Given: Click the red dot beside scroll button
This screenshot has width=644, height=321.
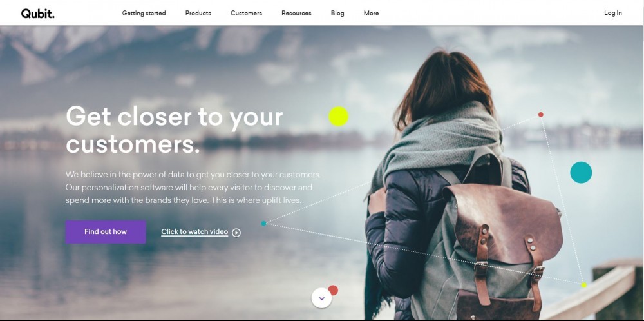Looking at the screenshot, I should pos(333,290).
